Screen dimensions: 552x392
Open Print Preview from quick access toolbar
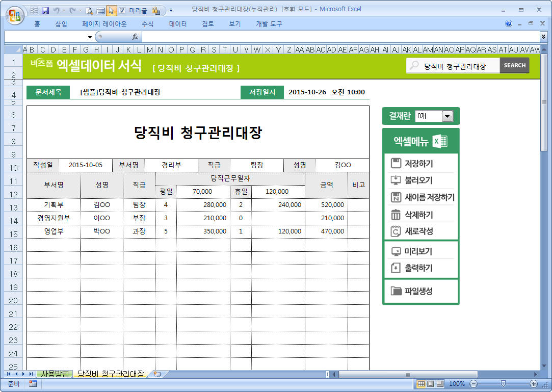(x=89, y=10)
